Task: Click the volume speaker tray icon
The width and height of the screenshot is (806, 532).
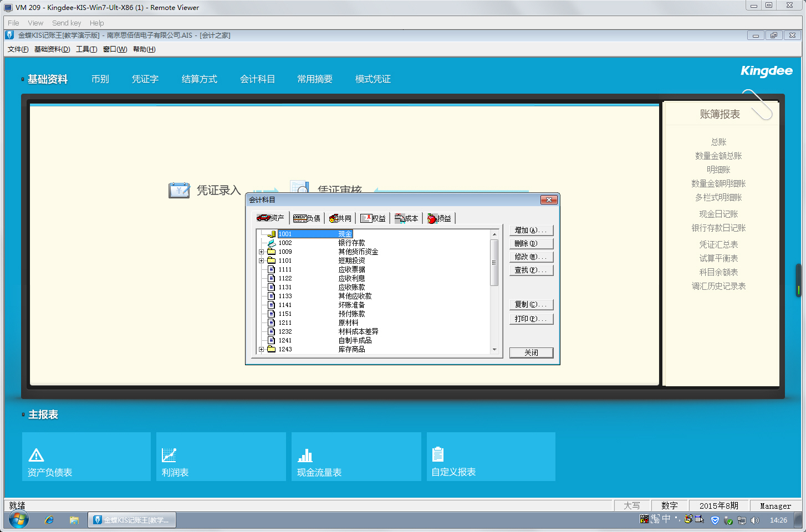Action: click(x=755, y=520)
